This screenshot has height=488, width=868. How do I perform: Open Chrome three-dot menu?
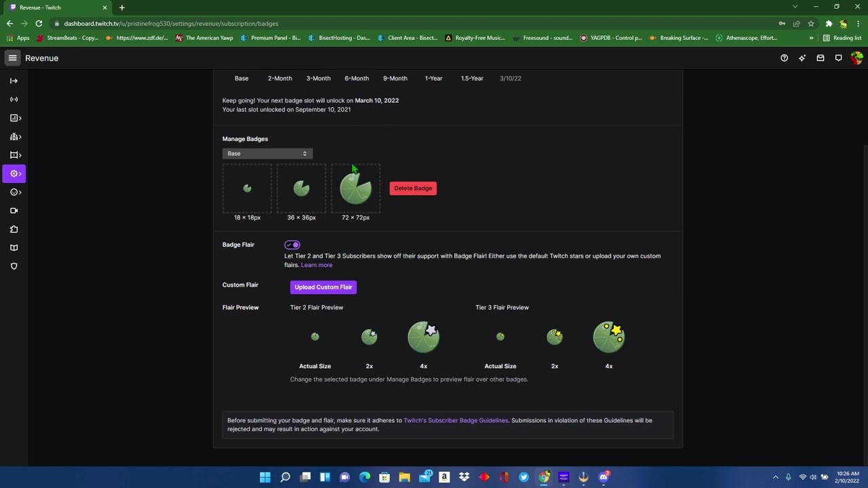pyautogui.click(x=859, y=23)
